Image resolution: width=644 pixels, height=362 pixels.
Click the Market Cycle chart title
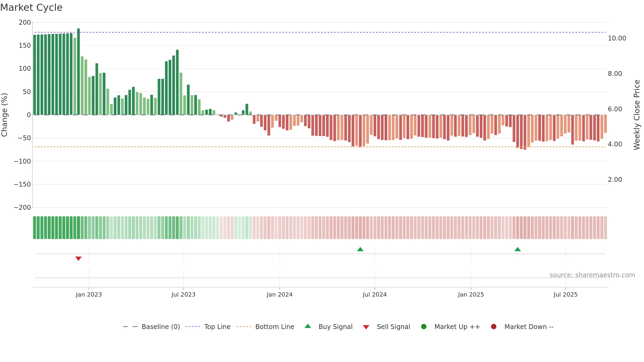pyautogui.click(x=31, y=8)
